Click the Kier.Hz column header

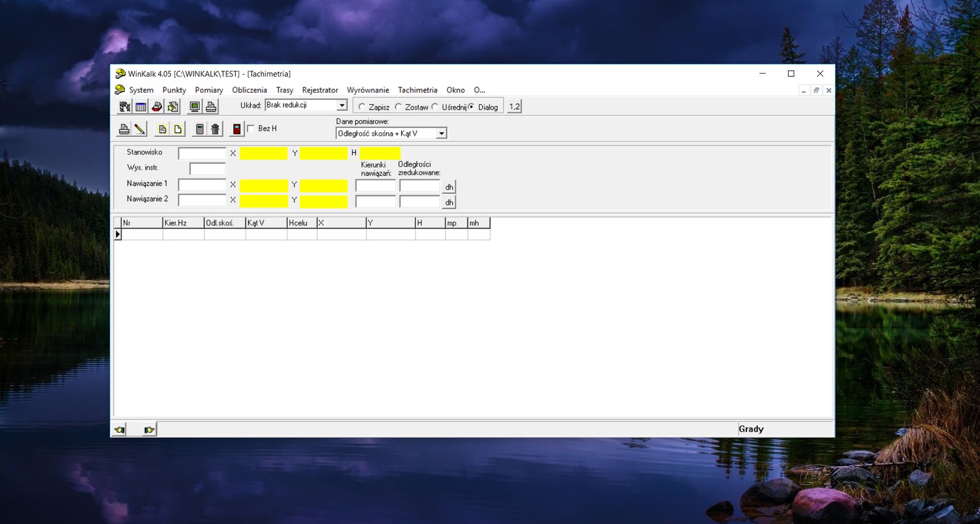[x=183, y=223]
